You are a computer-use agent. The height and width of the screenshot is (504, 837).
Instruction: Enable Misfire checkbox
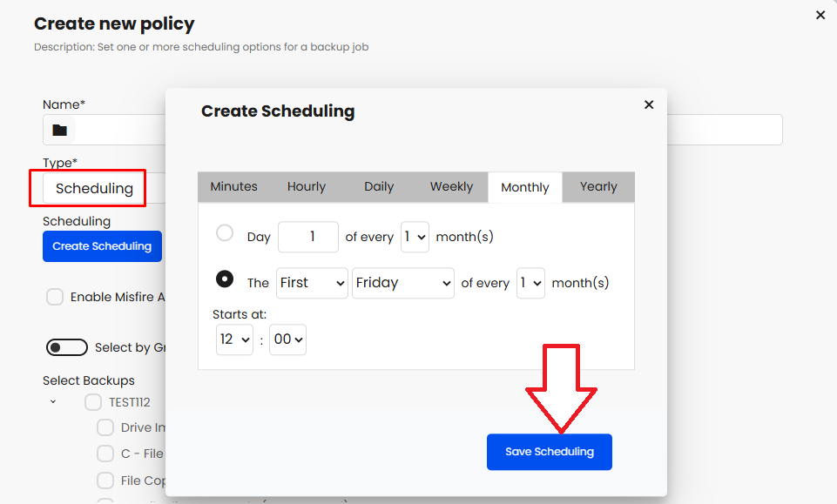point(55,297)
